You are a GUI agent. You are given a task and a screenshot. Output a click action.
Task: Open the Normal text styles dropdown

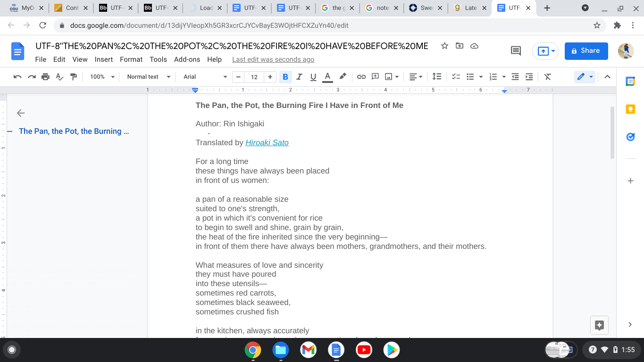(149, 77)
